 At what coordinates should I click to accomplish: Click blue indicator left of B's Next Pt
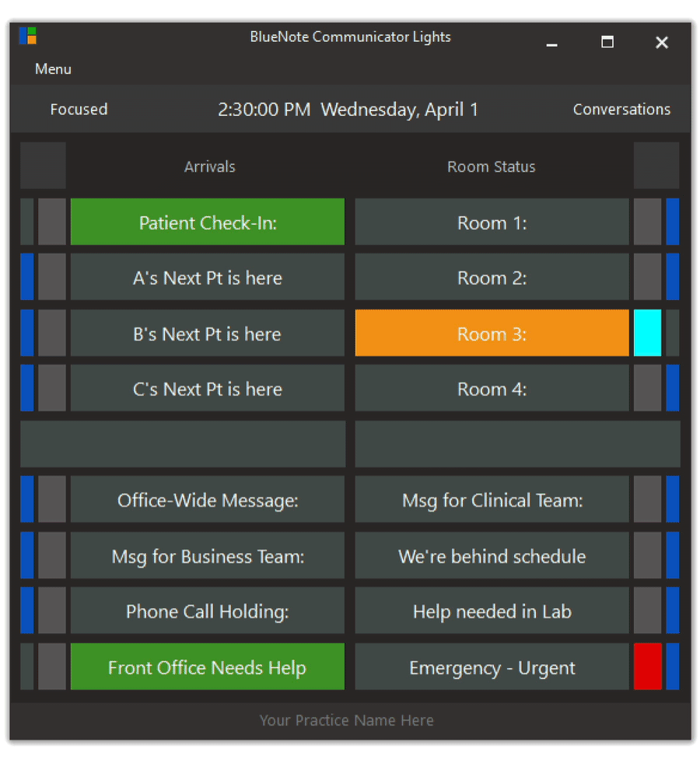(27, 333)
